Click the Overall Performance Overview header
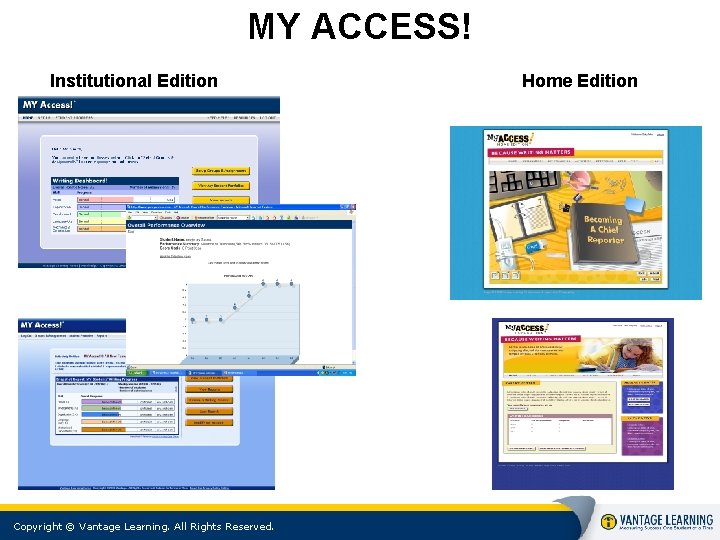This screenshot has height=540, width=720. coord(239,225)
